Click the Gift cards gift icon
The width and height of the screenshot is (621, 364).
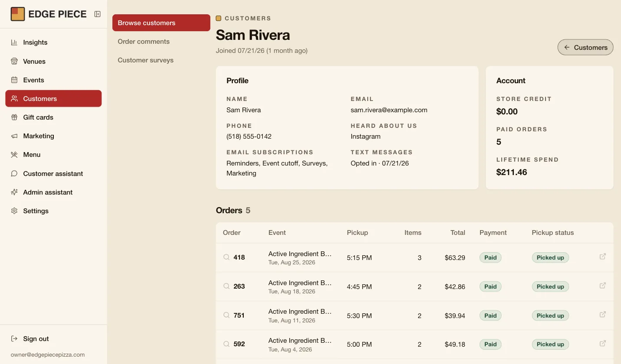(x=14, y=117)
